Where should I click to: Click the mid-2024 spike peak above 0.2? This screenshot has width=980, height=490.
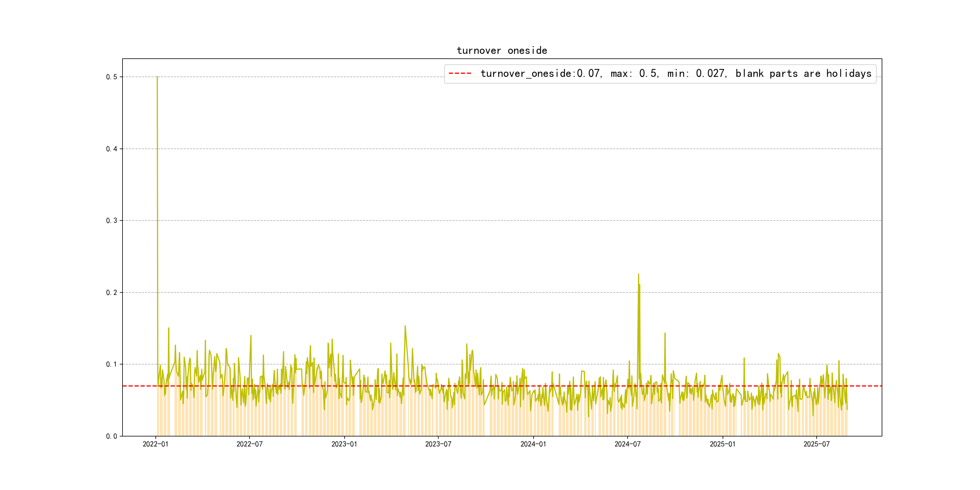pyautogui.click(x=639, y=274)
